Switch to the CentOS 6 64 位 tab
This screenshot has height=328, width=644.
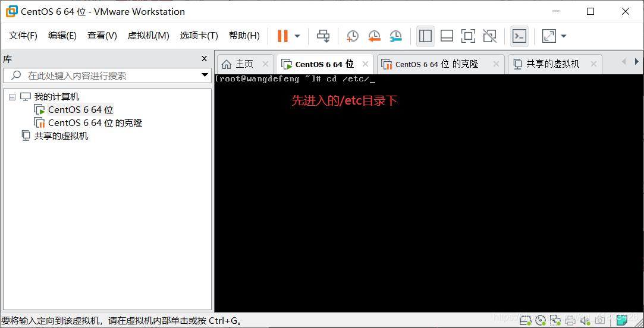(325, 64)
